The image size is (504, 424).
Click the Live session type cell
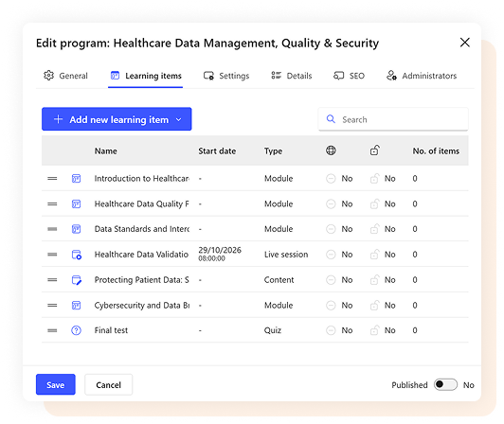(286, 255)
